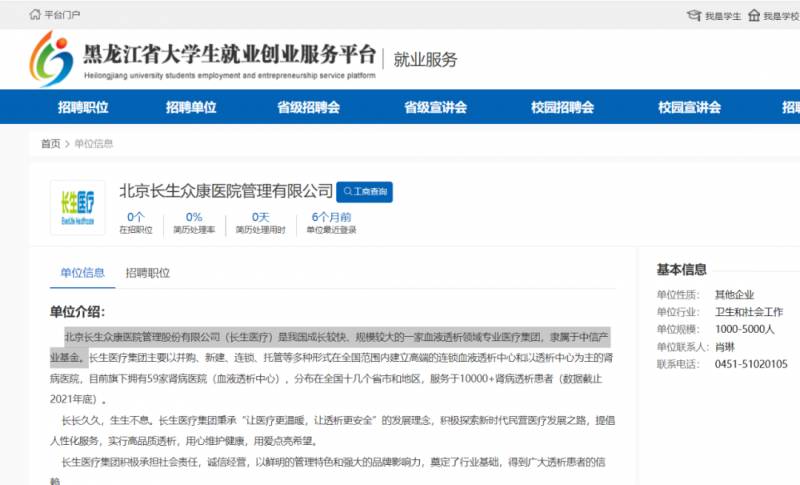
Task: Select 我是学生 in the top bar
Action: click(x=722, y=16)
